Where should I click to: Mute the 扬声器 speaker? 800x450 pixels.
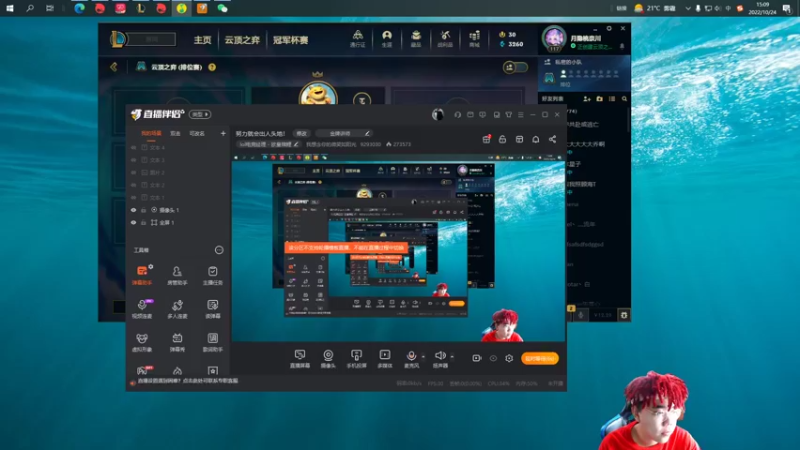440,358
